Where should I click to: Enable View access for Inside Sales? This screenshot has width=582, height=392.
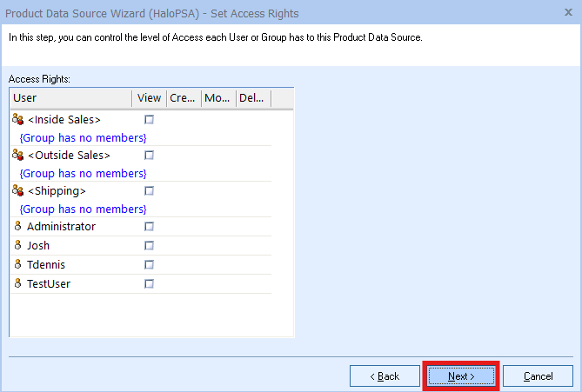point(149,120)
